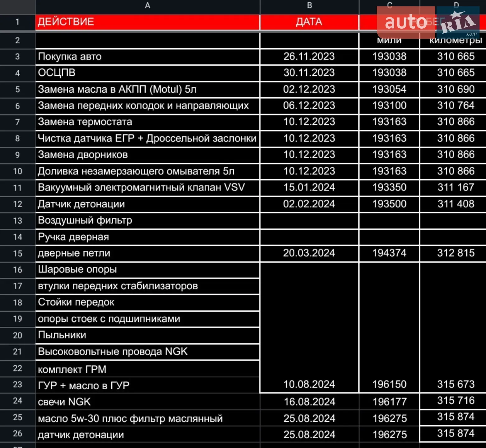Click the Датчик детонации row 12 cell
The height and width of the screenshot is (448, 486).
tap(147, 204)
